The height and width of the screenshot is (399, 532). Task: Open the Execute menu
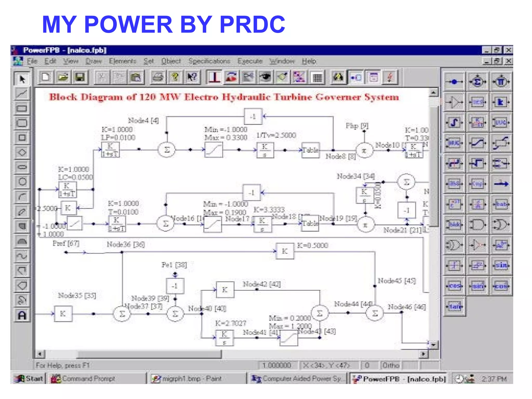pyautogui.click(x=250, y=61)
